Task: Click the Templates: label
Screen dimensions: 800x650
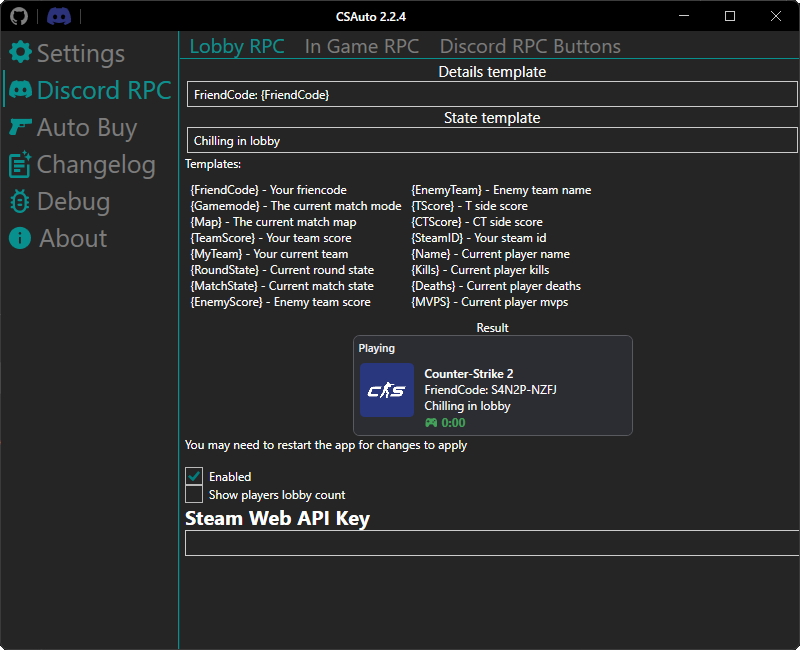Action: click(x=213, y=164)
